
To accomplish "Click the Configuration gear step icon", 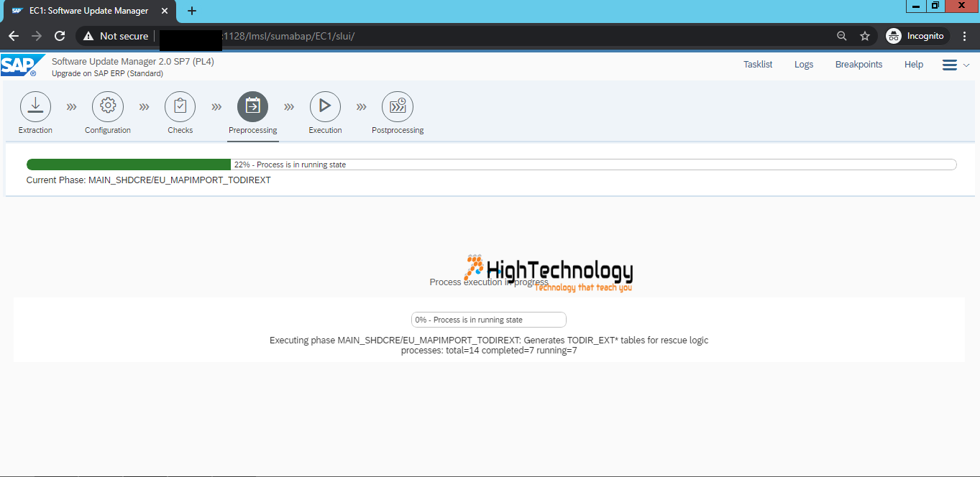I will (x=108, y=106).
